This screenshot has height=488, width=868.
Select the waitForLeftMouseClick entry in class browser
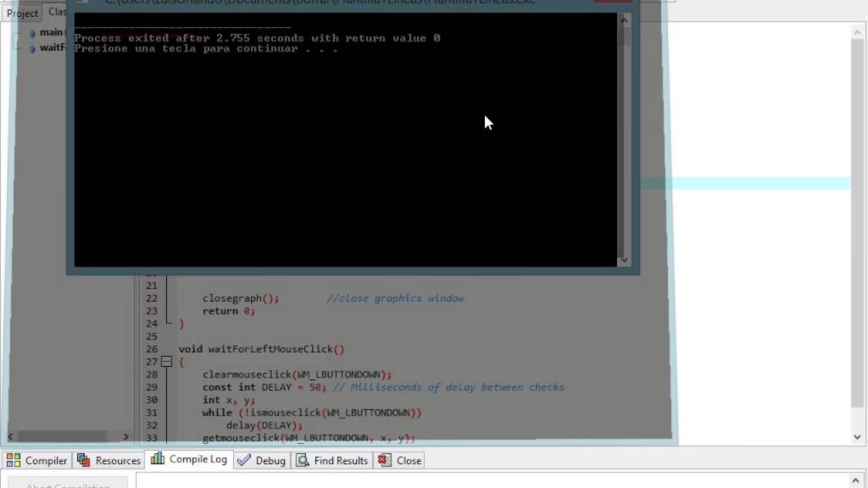click(52, 47)
